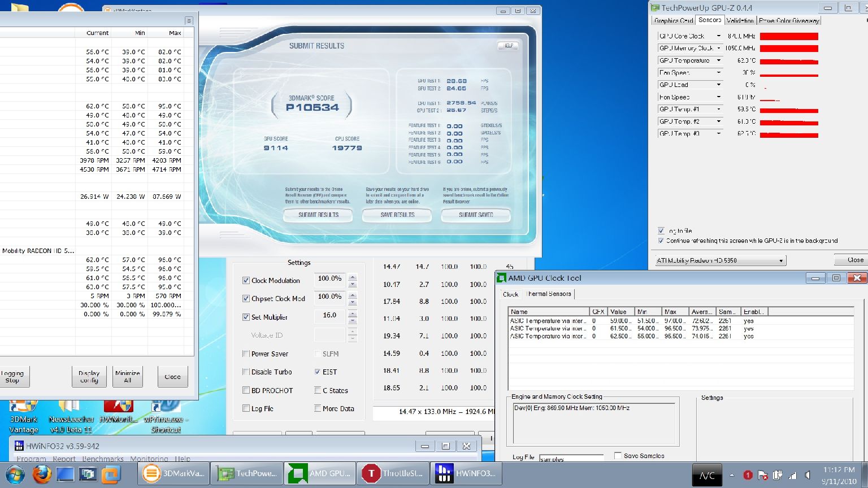The width and height of the screenshot is (868, 488).
Task: Increase Set Multiplier value stepper
Action: [353, 313]
